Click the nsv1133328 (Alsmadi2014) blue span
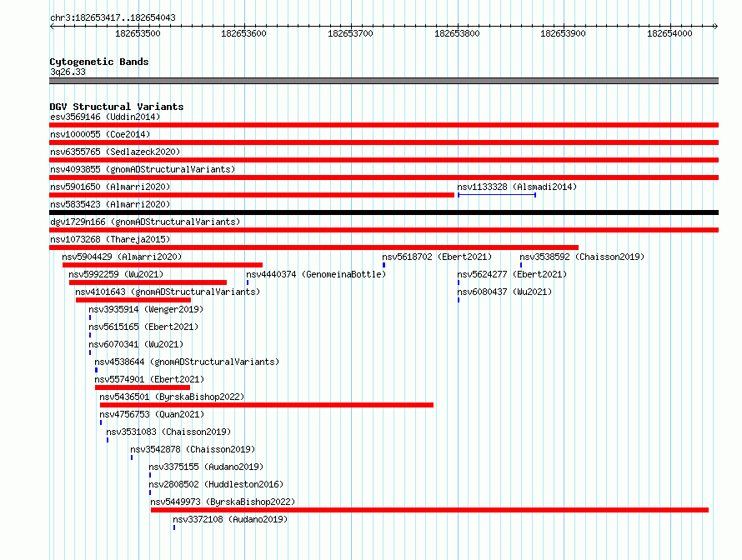 [x=497, y=195]
